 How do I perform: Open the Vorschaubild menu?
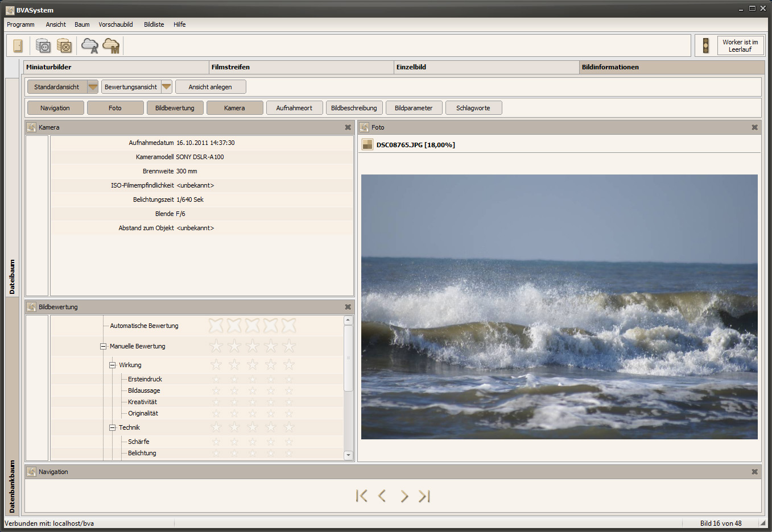[x=115, y=24]
